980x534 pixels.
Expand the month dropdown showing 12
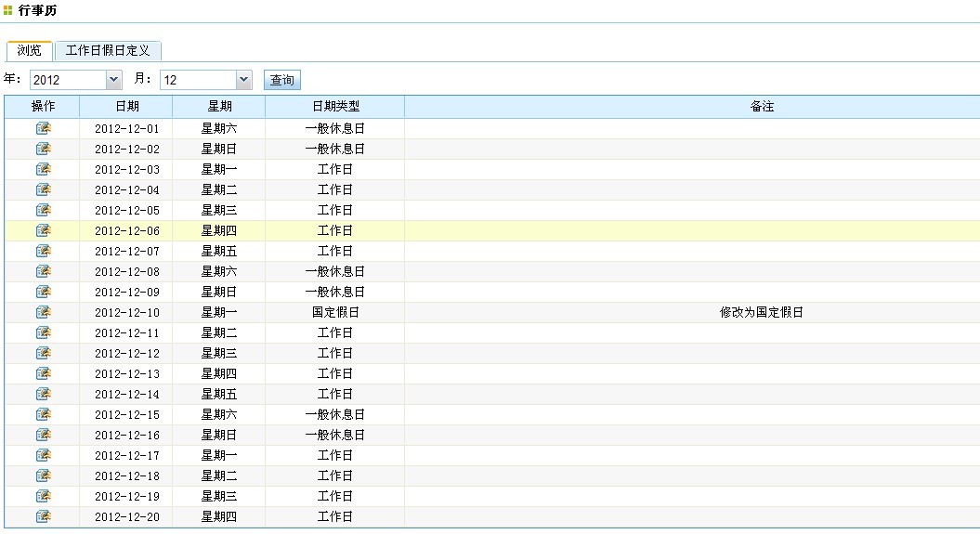205,80
